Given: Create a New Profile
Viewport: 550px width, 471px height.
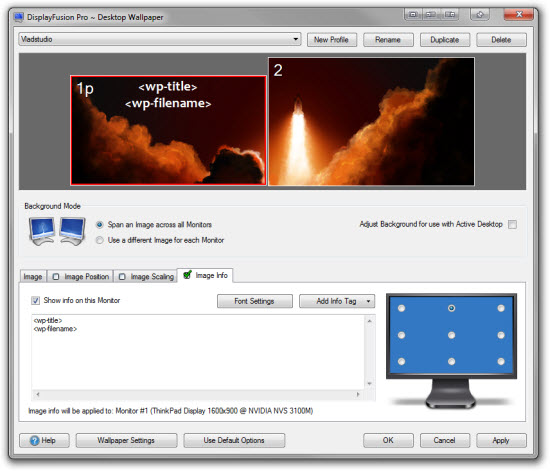Looking at the screenshot, I should click(x=331, y=40).
